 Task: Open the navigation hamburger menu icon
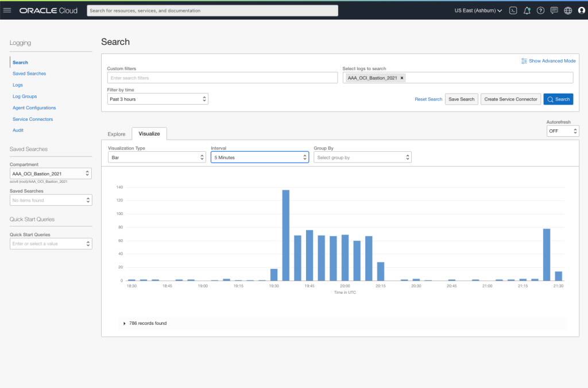pyautogui.click(x=8, y=10)
